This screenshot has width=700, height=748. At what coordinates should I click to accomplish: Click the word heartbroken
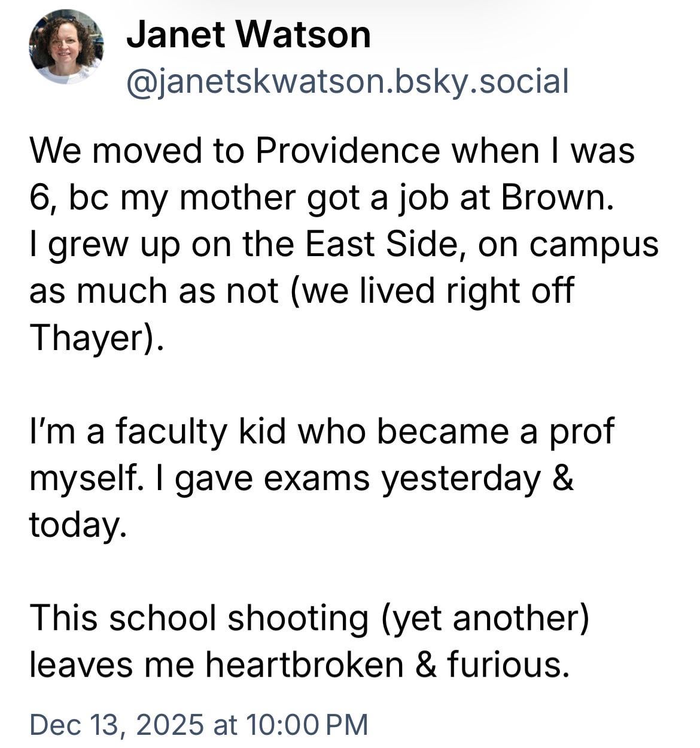[x=304, y=664]
